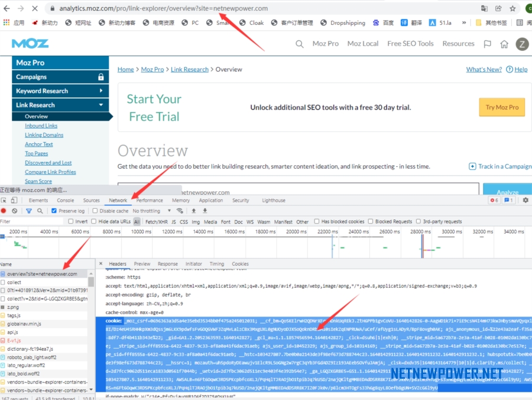Click the Moz flag notifications icon

(487, 44)
